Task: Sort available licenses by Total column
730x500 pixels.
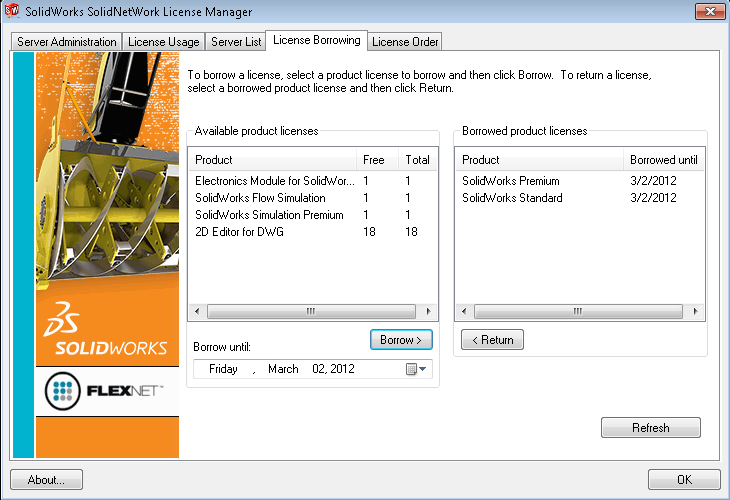Action: pos(418,160)
